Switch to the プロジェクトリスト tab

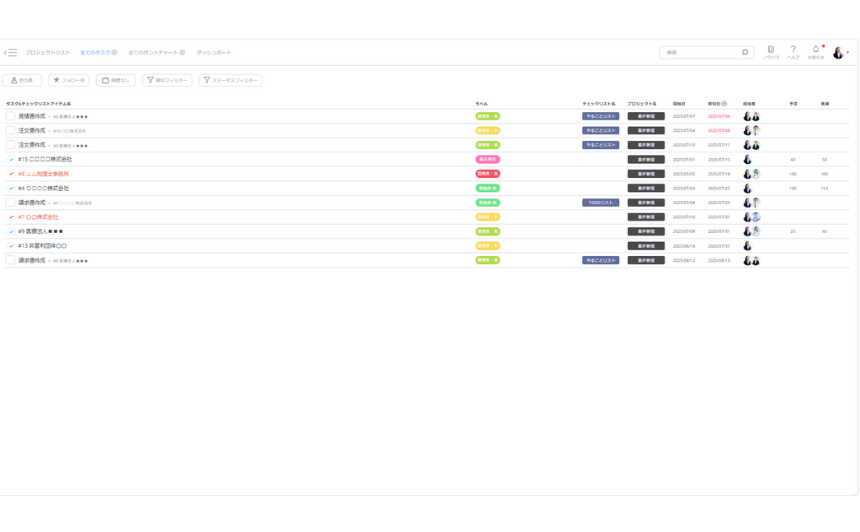[48, 53]
